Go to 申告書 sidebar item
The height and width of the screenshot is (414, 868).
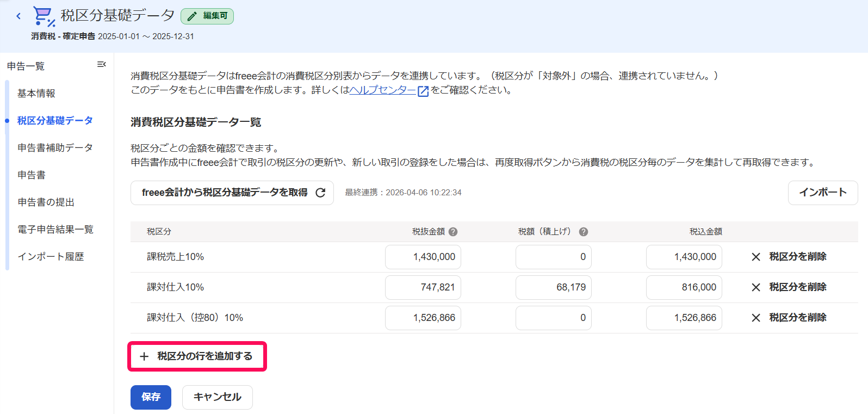[x=32, y=175]
